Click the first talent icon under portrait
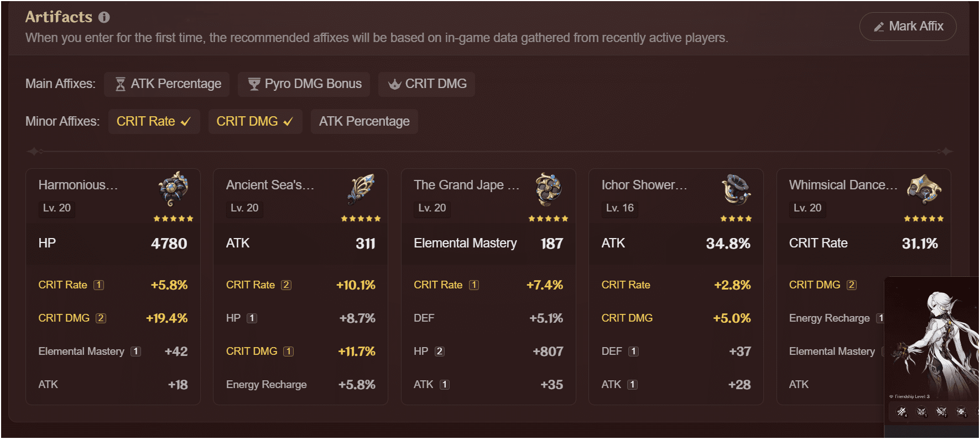 901,411
